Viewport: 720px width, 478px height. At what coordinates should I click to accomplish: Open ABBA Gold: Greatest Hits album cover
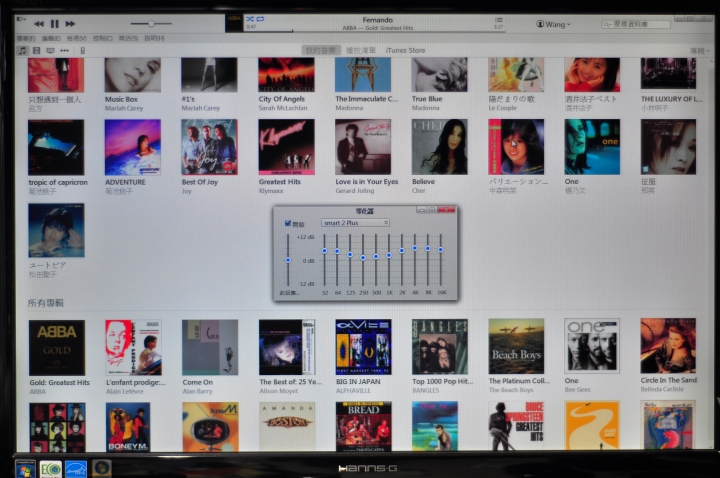coord(57,348)
